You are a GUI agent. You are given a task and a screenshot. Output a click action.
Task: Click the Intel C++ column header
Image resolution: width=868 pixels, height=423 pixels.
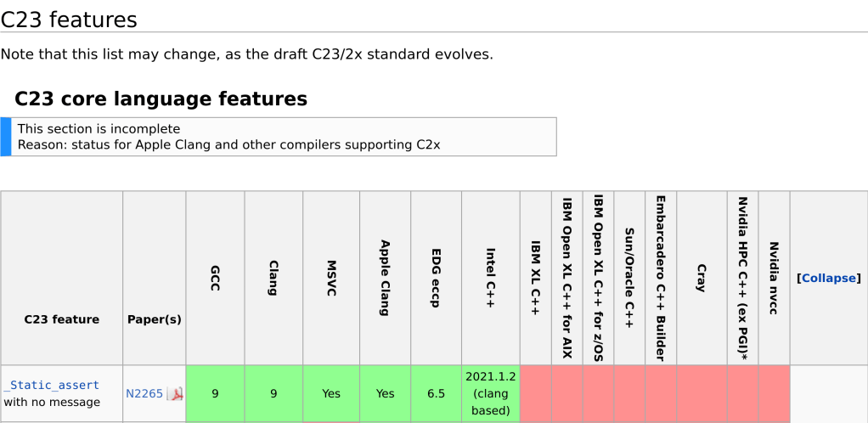pos(490,278)
